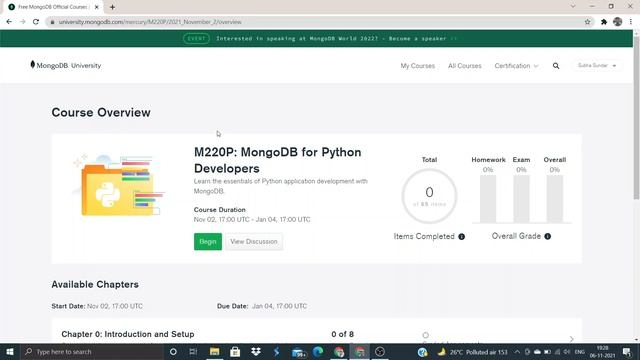Click the Total items completed circle
The image size is (640, 360).
(429, 196)
